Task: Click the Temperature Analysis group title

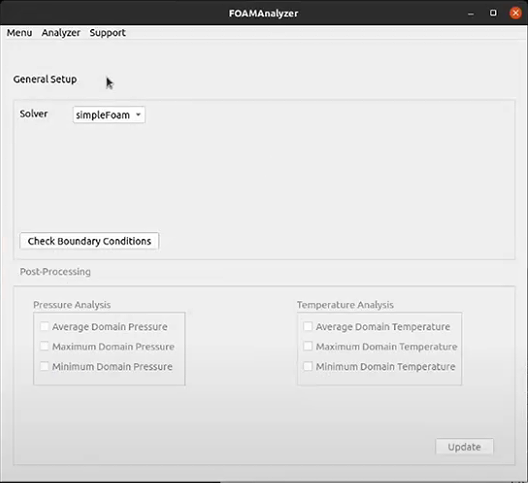Action: [x=345, y=305]
